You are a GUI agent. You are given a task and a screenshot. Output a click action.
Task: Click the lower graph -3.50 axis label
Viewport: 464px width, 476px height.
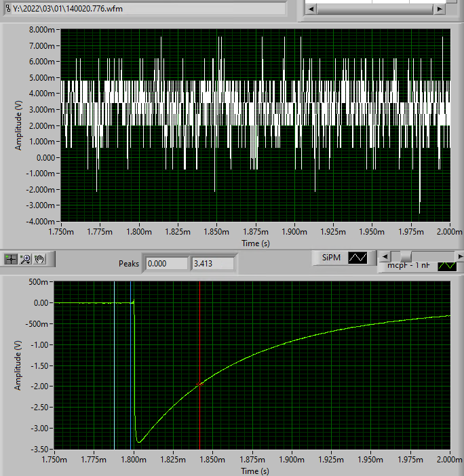[39, 450]
